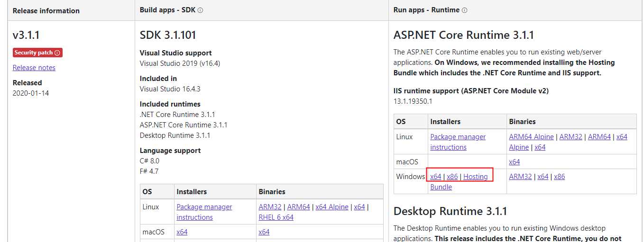This screenshot has height=242, width=644.
Task: Download SDK Linux RHEL 6 x64 binary
Action: [276, 217]
